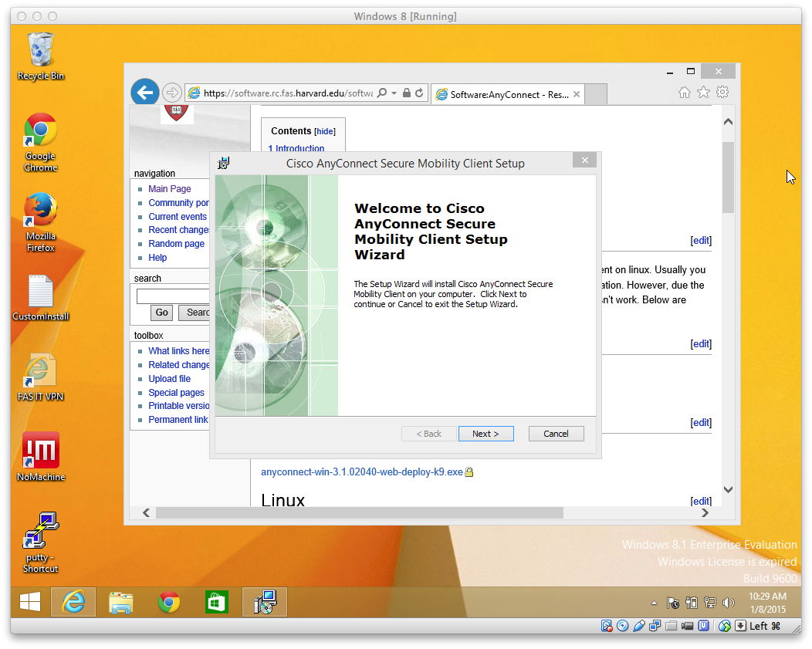
Task: Open the Current events link
Action: [x=177, y=217]
